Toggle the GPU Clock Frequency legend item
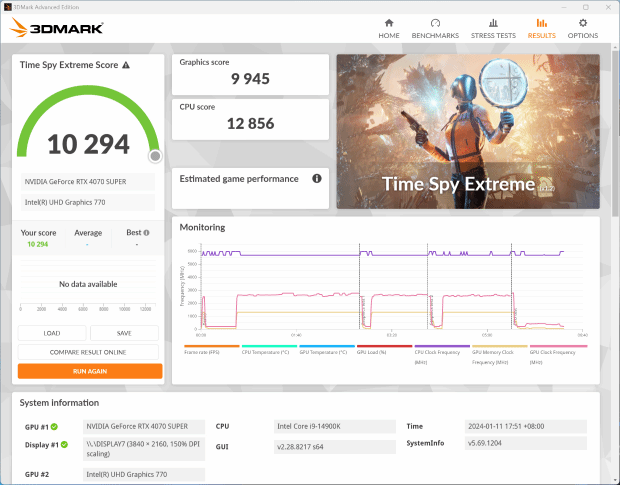Screen dimensions: 620x485 (558, 355)
